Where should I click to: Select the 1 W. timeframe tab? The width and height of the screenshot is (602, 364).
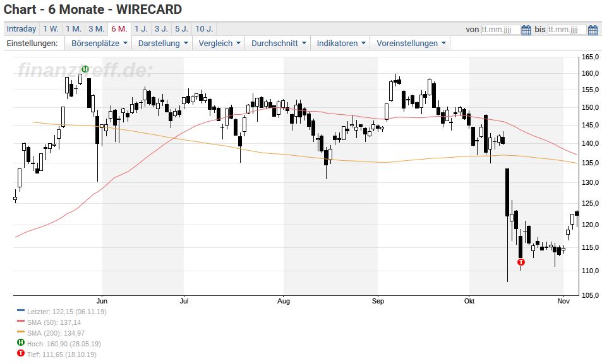coord(51,29)
